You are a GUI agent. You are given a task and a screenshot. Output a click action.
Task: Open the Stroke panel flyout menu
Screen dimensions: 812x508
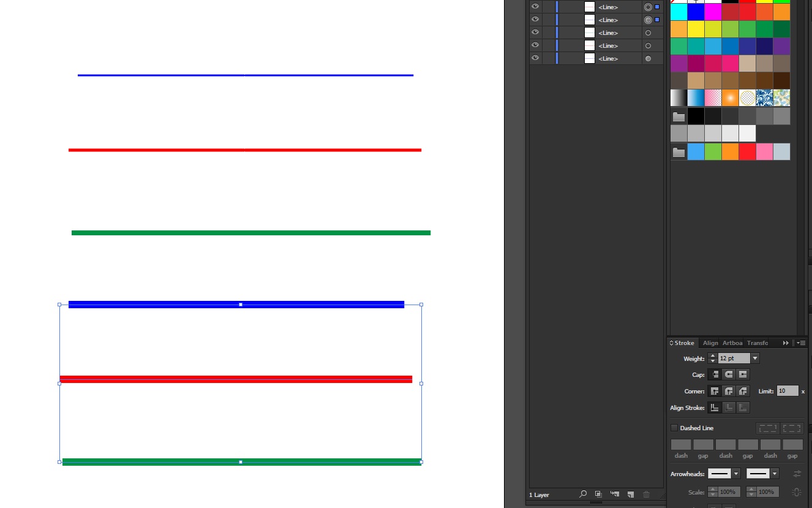[x=801, y=343]
